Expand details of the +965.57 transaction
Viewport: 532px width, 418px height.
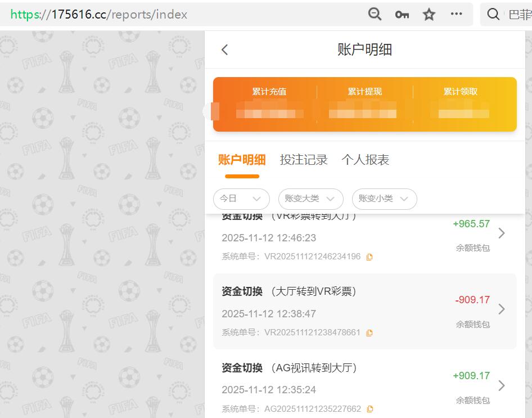502,233
